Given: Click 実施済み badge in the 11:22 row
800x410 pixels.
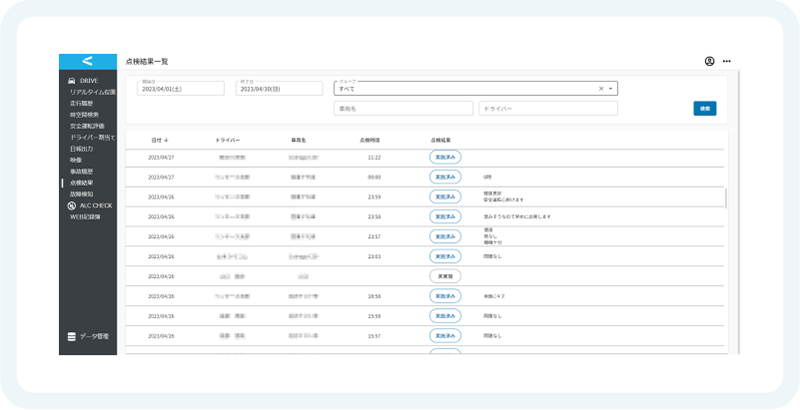Looking at the screenshot, I should pyautogui.click(x=445, y=157).
